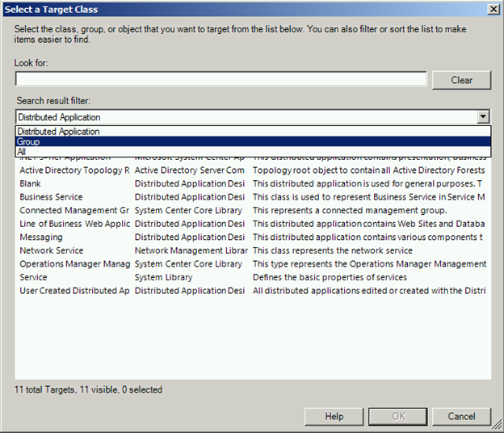Cancel the Select a Target Class dialog
The width and height of the screenshot is (504, 433).
click(x=461, y=417)
